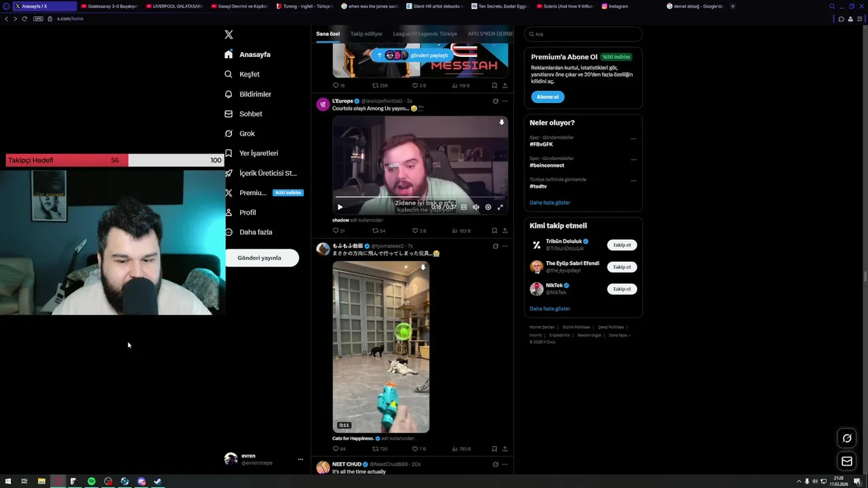Open Sohbet messages
This screenshot has width=868, height=488.
coord(243,114)
